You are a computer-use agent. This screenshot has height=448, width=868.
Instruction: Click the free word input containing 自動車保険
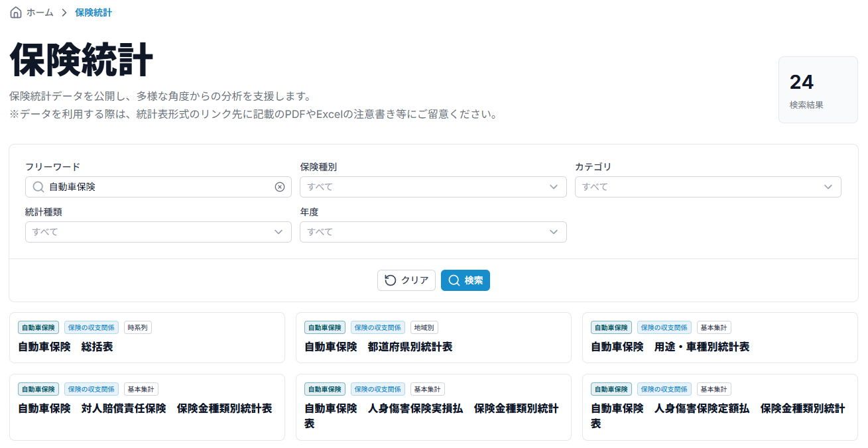click(158, 187)
